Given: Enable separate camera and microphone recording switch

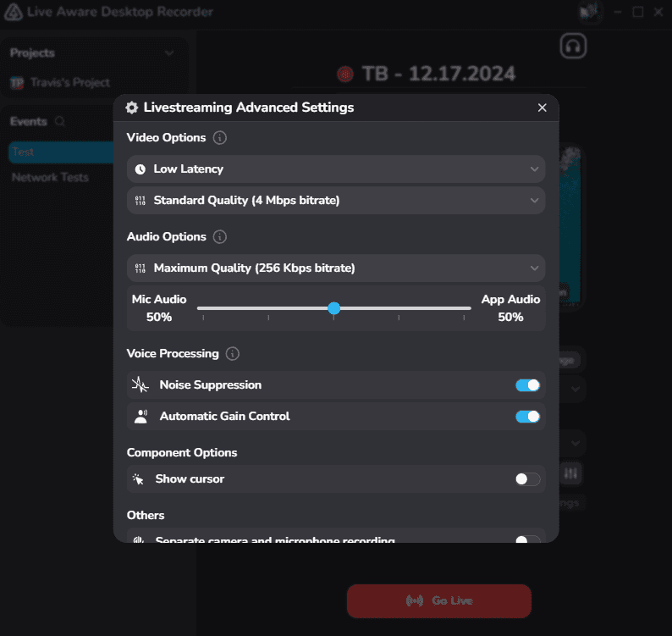Looking at the screenshot, I should coord(527,539).
